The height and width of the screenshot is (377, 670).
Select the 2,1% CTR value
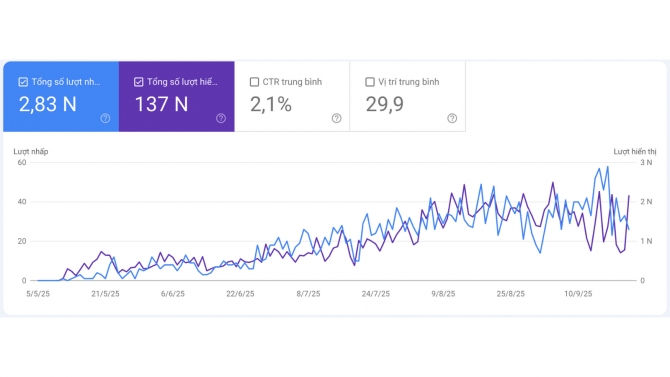point(271,104)
